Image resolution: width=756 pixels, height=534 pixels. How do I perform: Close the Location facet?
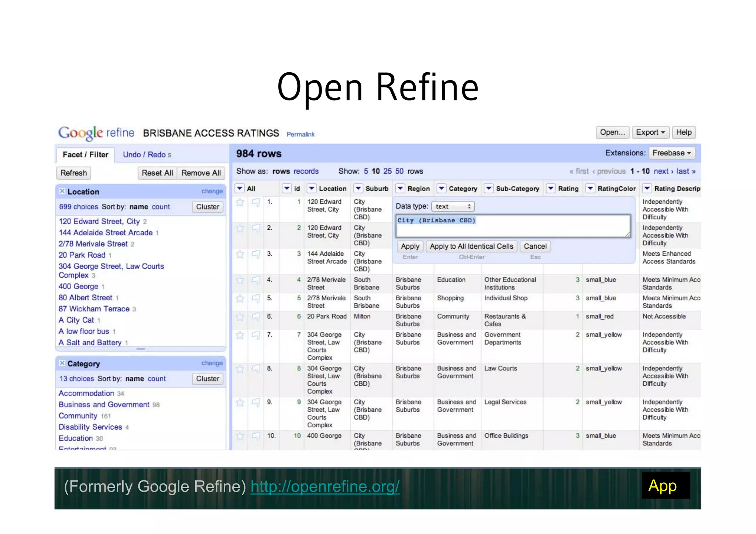click(62, 191)
